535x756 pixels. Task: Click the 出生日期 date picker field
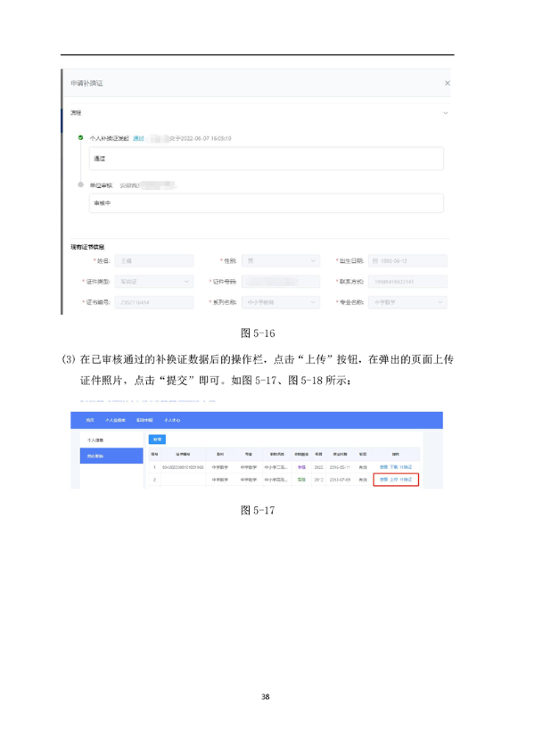407,261
